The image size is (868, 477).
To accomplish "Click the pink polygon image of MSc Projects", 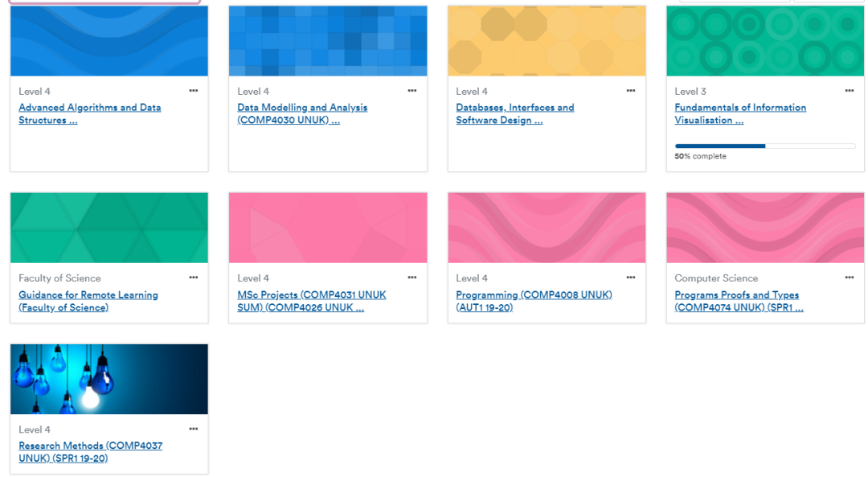I will click(x=328, y=228).
